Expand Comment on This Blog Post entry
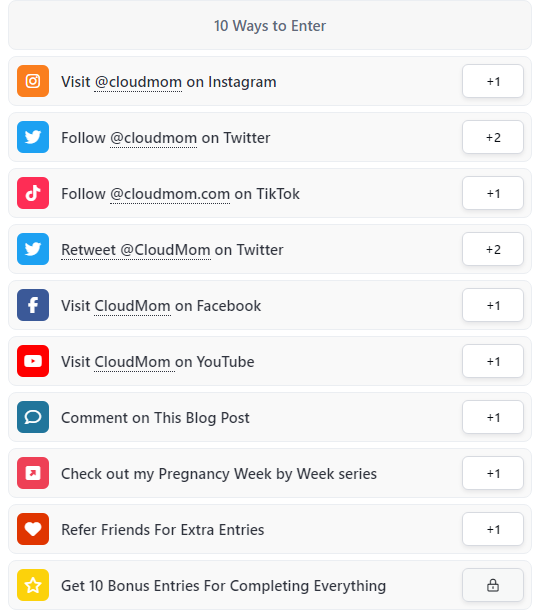This screenshot has width=540, height=616. tap(270, 417)
